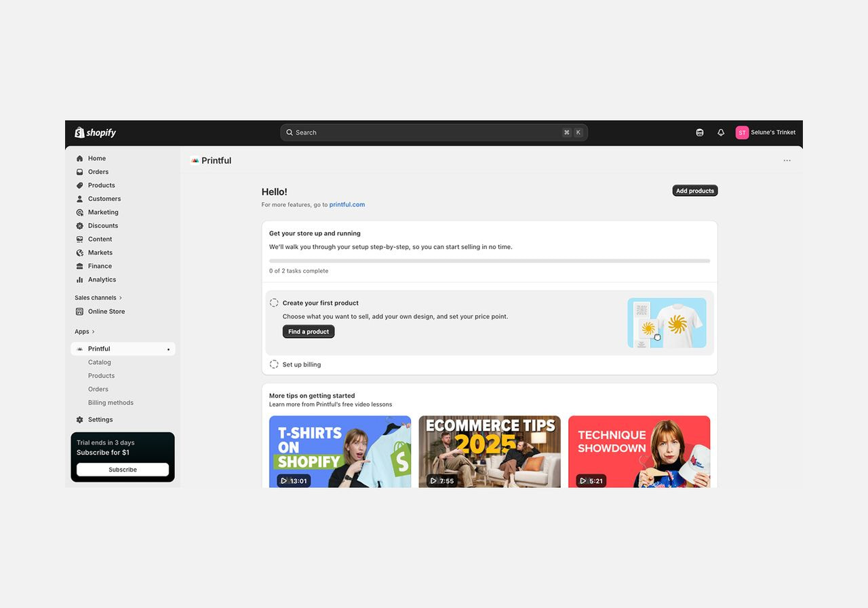Open the Selune's Trinket store menu
This screenshot has width=868, height=608.
click(766, 132)
